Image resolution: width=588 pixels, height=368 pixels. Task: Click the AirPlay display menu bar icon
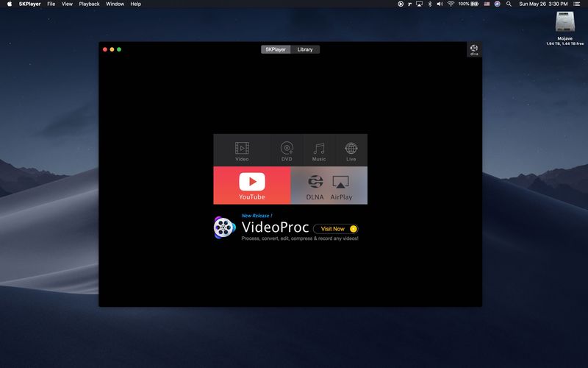419,4
